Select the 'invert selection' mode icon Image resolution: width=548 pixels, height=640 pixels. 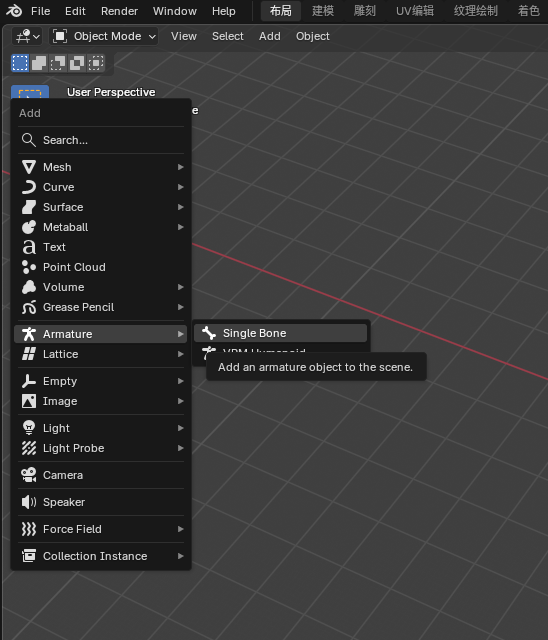pos(77,63)
